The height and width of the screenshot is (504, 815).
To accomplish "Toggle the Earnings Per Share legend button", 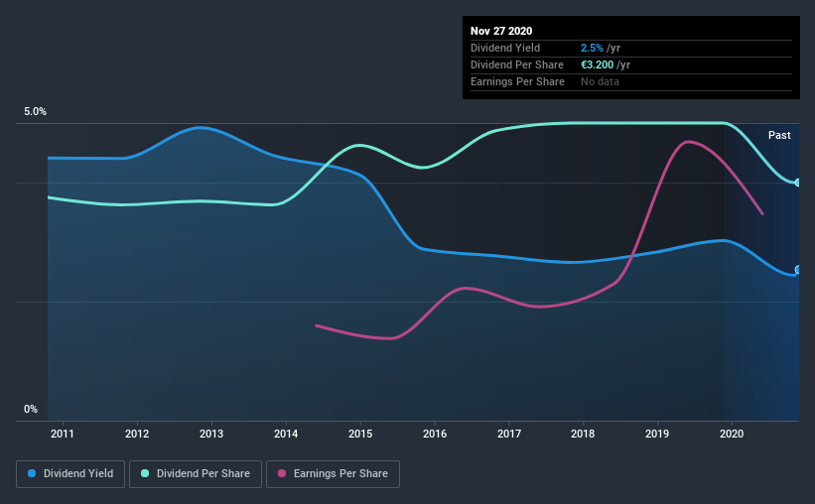I will 333,474.
